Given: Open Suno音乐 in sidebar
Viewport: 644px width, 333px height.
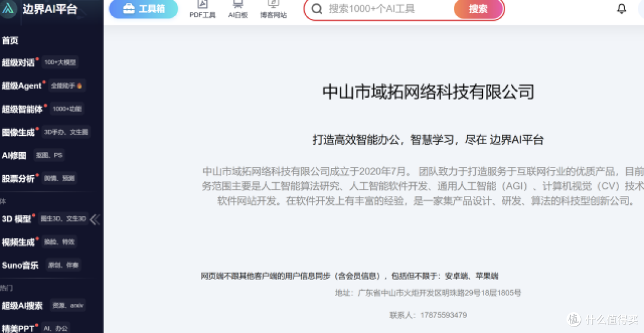Looking at the screenshot, I should pyautogui.click(x=20, y=265).
